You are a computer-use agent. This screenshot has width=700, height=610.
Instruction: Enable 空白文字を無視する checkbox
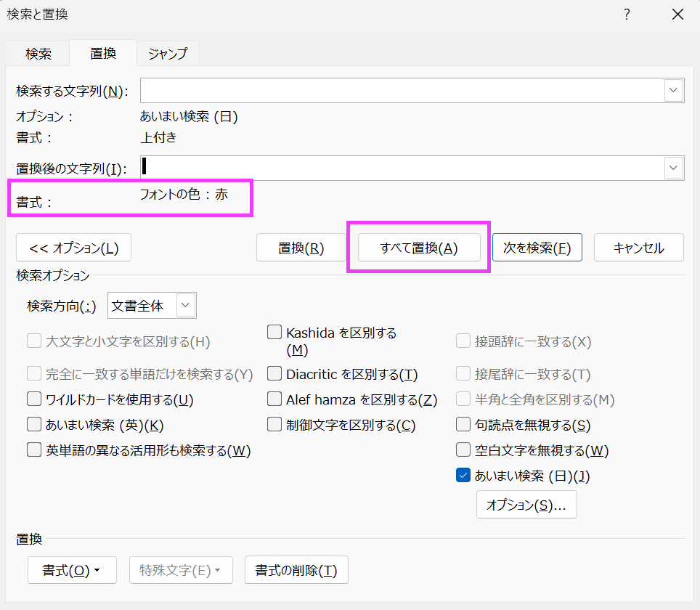(463, 450)
